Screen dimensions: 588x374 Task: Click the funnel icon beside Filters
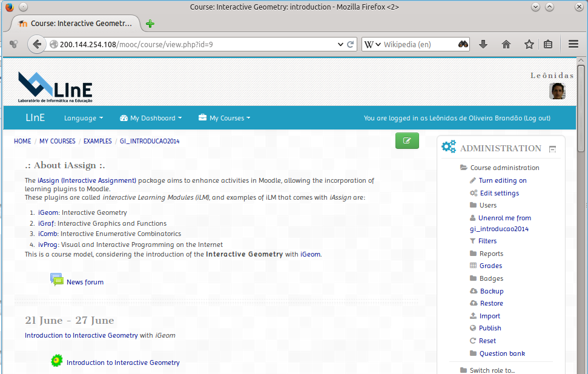tap(472, 241)
